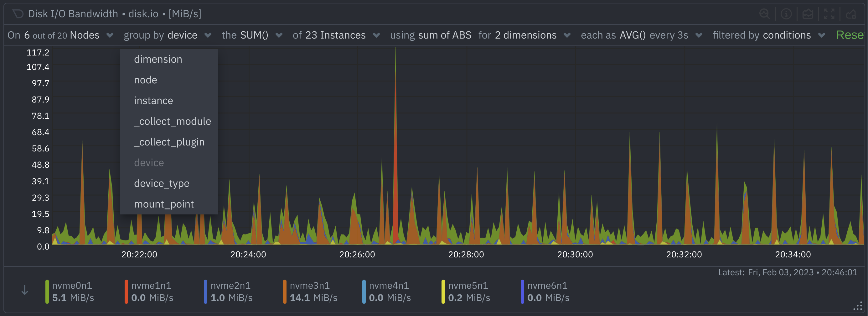
Task: Click the tag icon beside chart title
Action: click(x=18, y=14)
